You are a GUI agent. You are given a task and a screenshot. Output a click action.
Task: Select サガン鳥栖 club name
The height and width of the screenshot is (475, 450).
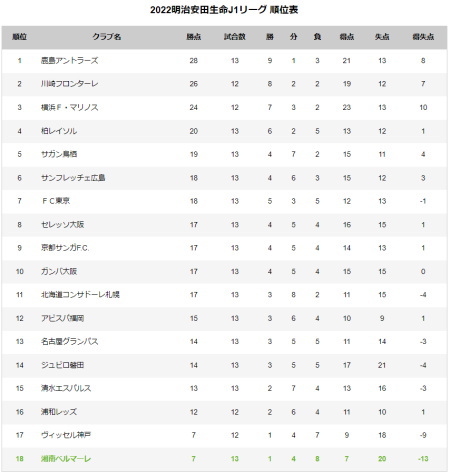59,154
